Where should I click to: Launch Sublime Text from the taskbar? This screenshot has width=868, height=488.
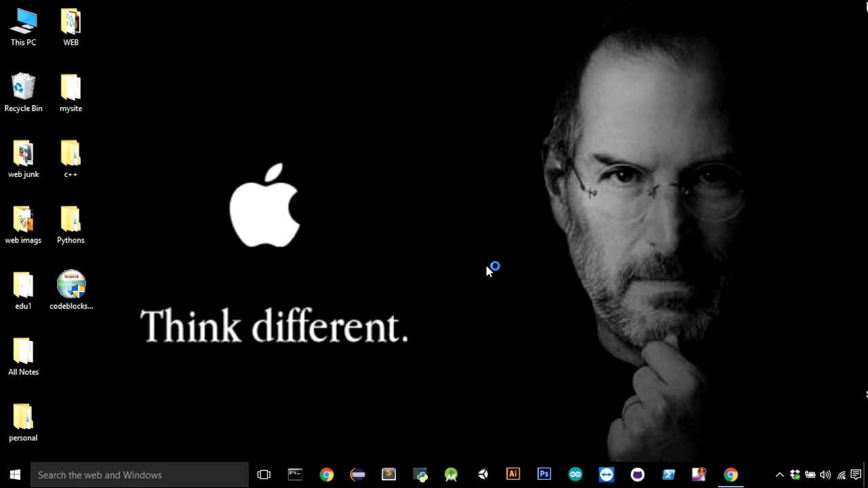(x=389, y=474)
